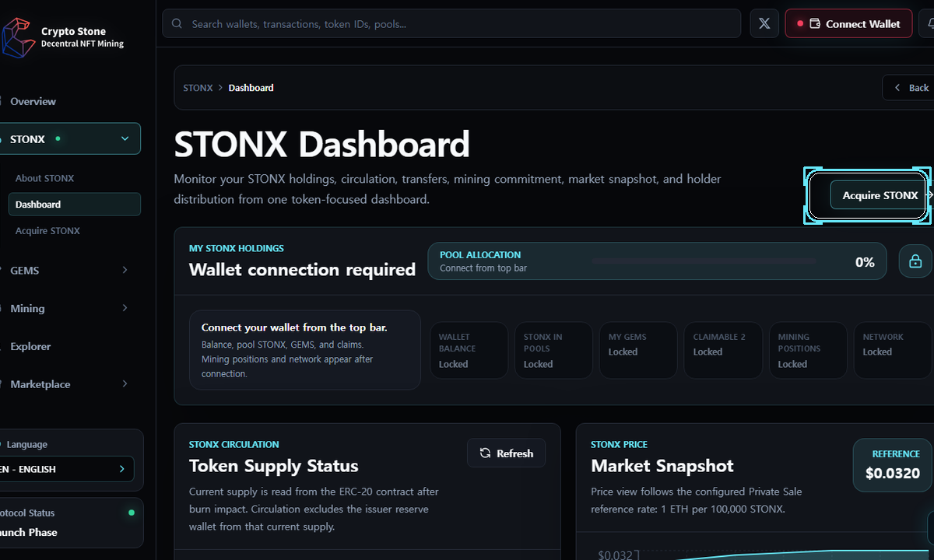Click the Dashboard breadcrumb text
Screen dimensions: 934x560
(251, 88)
